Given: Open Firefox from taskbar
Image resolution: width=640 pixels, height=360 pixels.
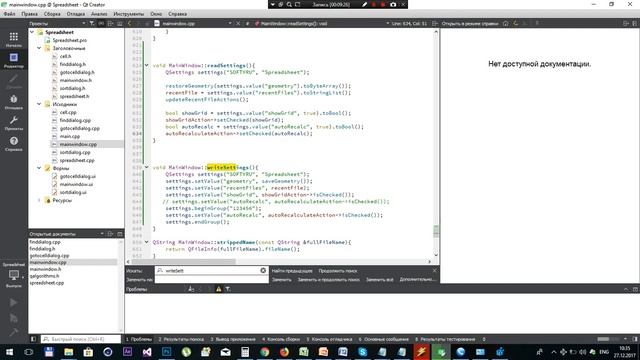Looking at the screenshot, I should click(284, 351).
